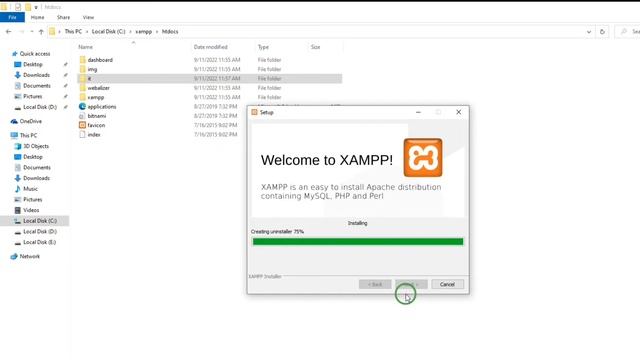Image resolution: width=640 pixels, height=360 pixels.
Task: Go back in Explorer navigation
Action: point(9,31)
